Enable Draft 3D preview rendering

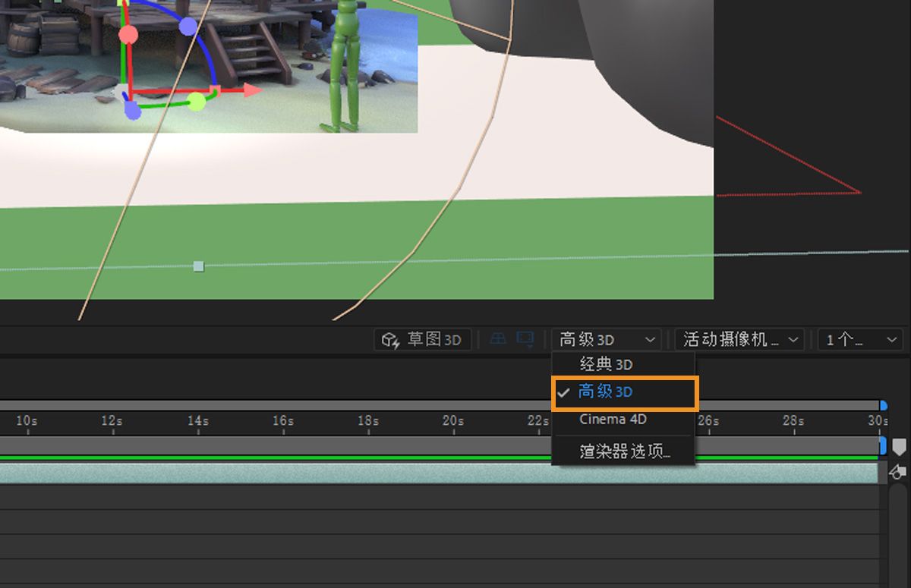pyautogui.click(x=421, y=339)
